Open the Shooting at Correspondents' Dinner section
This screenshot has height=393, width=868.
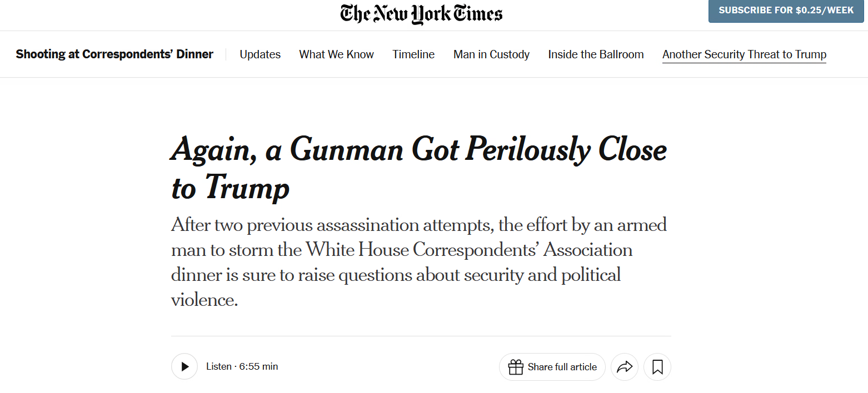(x=114, y=54)
